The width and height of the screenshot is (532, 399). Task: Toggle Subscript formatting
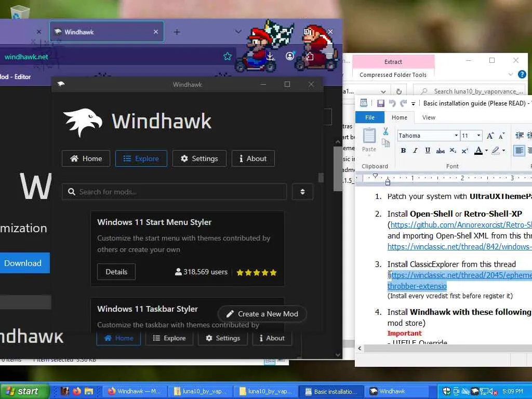click(x=453, y=150)
